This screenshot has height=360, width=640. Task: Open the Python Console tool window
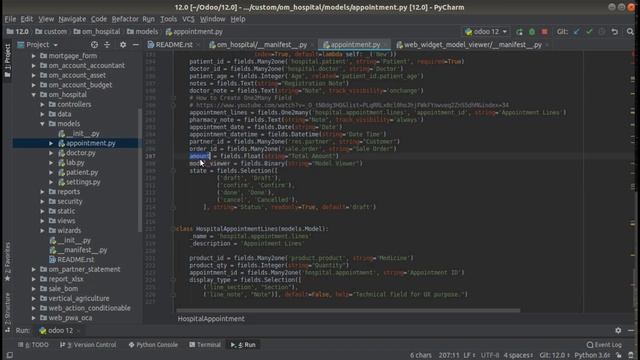(153, 345)
